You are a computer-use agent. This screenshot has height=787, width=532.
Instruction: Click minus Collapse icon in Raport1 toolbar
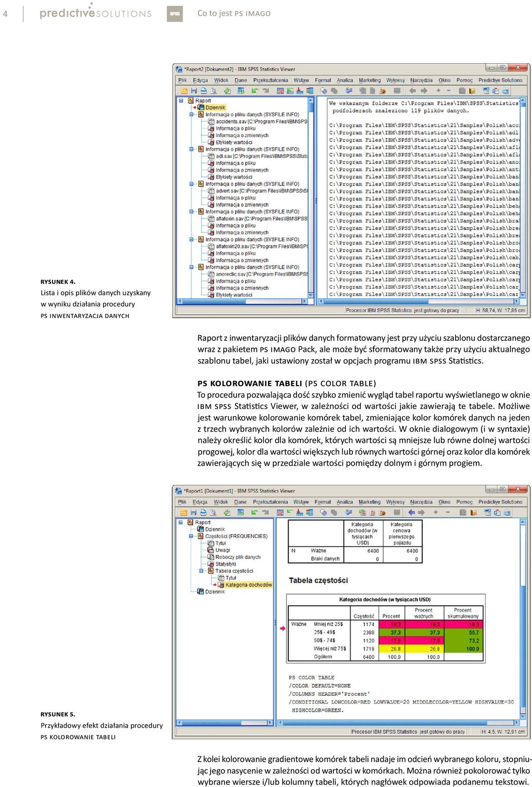click(x=448, y=512)
